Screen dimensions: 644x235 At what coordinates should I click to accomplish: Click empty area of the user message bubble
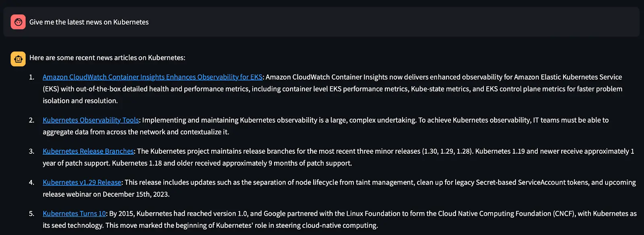pos(394,22)
